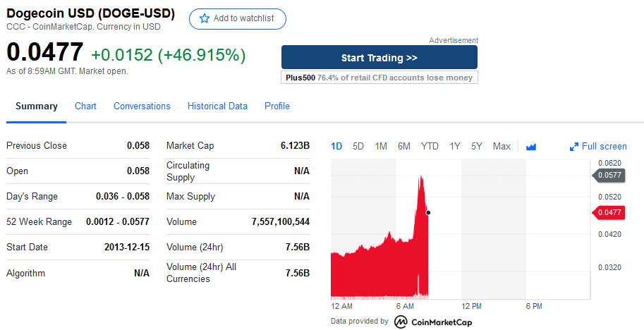Viewport: 644px width, 330px height.
Task: Click Volume value 7,557,100,544
Action: coord(281,222)
